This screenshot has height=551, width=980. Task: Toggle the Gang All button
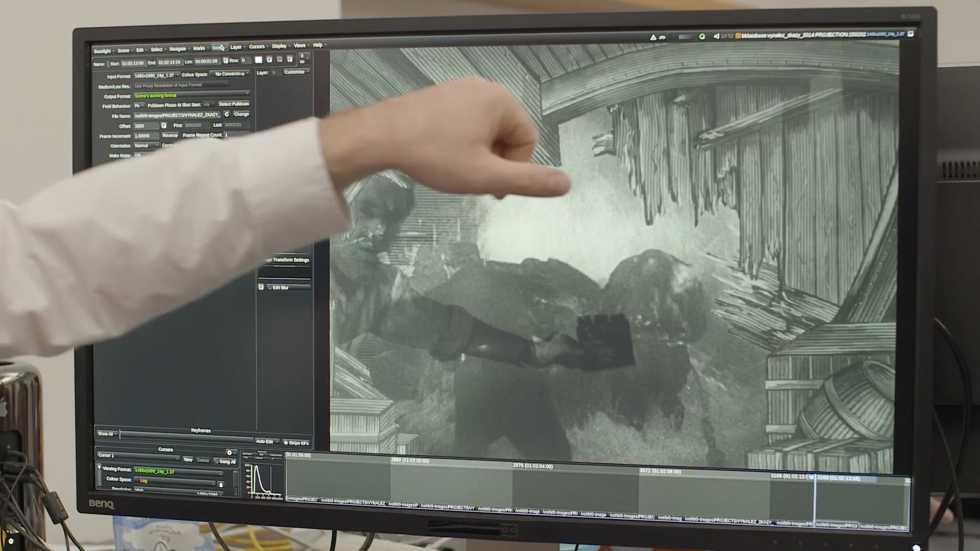coord(225,462)
